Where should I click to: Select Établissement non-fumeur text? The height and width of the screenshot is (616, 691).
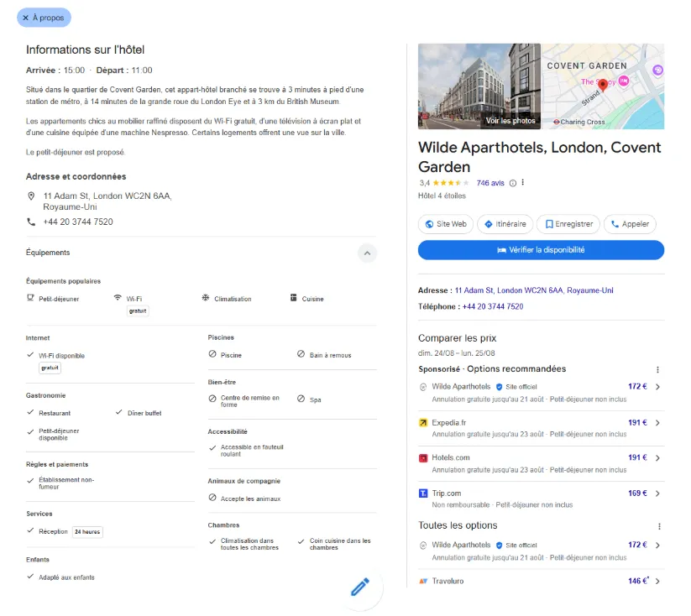pyautogui.click(x=66, y=483)
